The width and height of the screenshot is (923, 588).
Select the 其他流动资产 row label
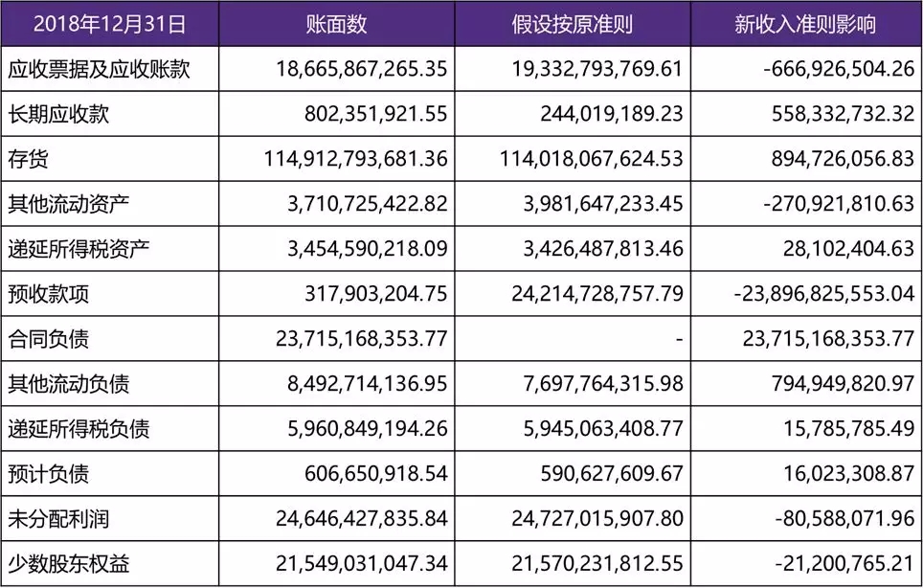(x=71, y=204)
